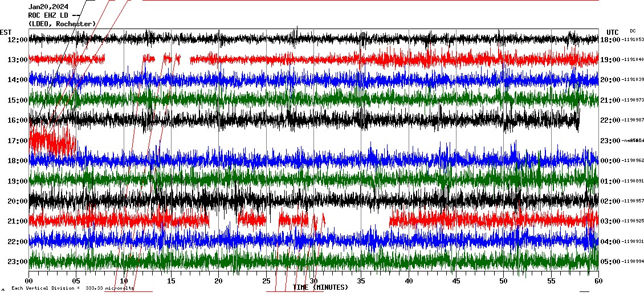
Task: Click the Jan20,2024 date header
Action: (x=47, y=7)
